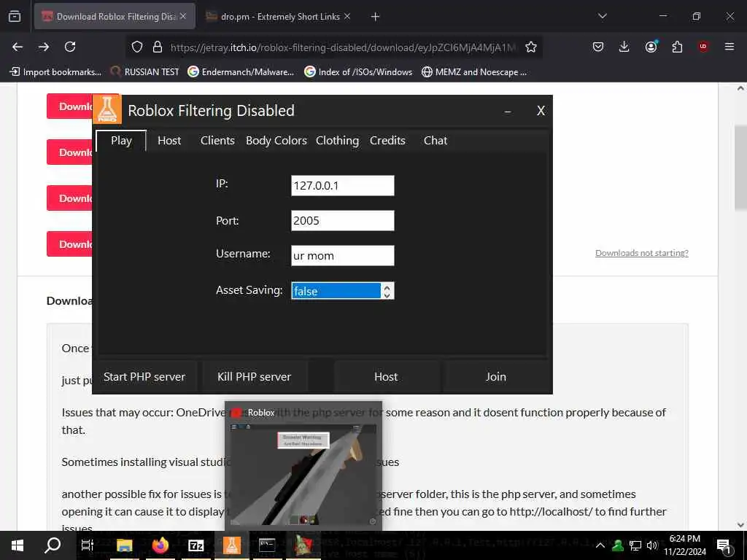Follow the Downloads not starting? link
The height and width of the screenshot is (560, 747).
click(642, 253)
